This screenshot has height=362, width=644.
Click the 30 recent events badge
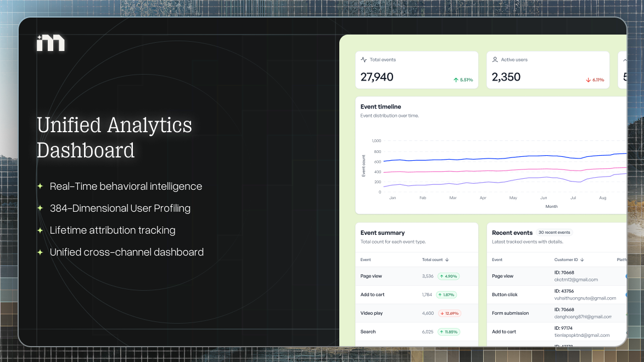[x=554, y=232]
